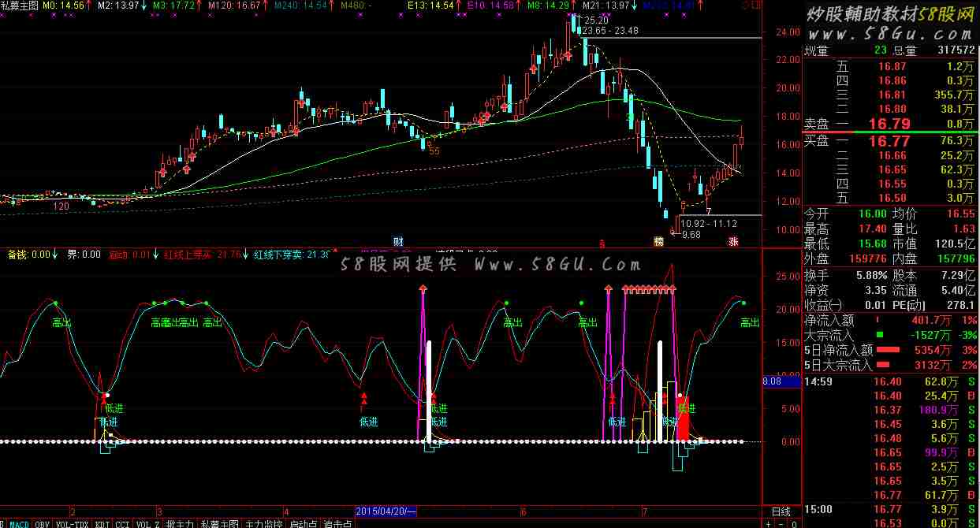Click the 私募主图 chart title label

(19, 6)
